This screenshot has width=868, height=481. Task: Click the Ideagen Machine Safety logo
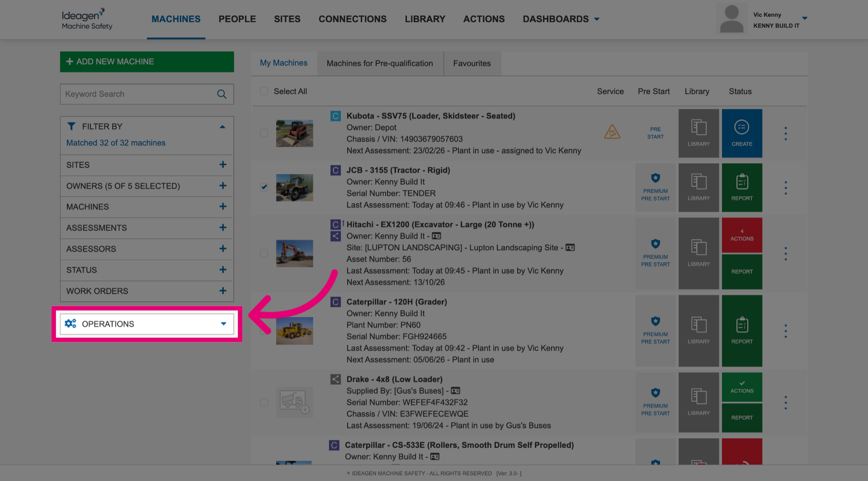[x=87, y=19]
